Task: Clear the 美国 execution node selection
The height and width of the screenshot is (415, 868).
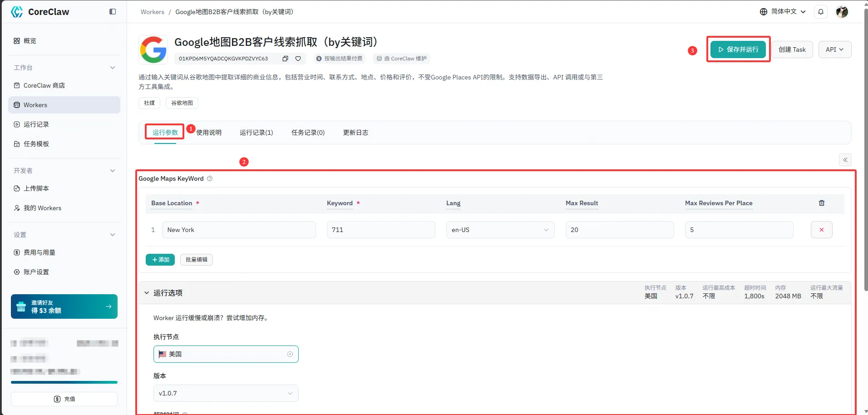Action: 290,354
